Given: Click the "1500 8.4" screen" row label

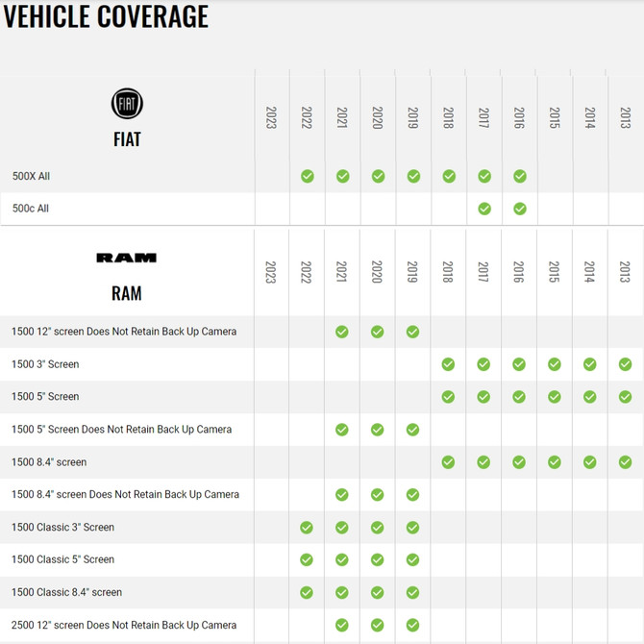Looking at the screenshot, I should [49, 462].
